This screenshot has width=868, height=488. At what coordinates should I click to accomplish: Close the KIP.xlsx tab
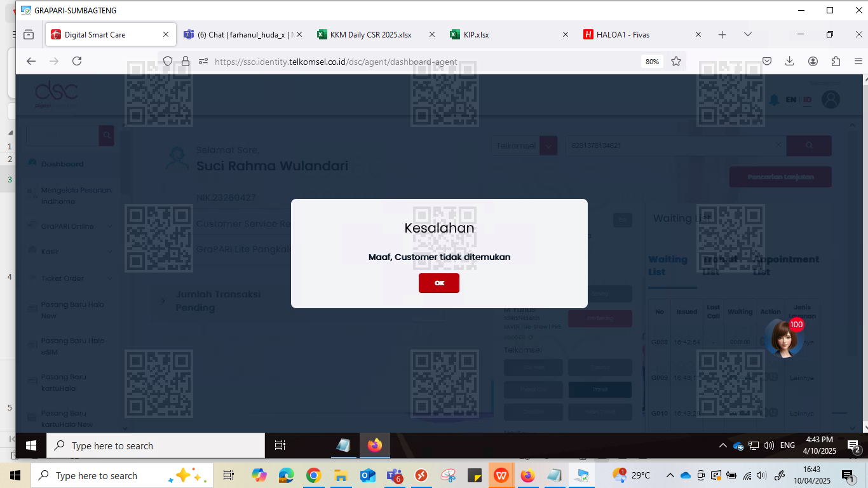[566, 34]
